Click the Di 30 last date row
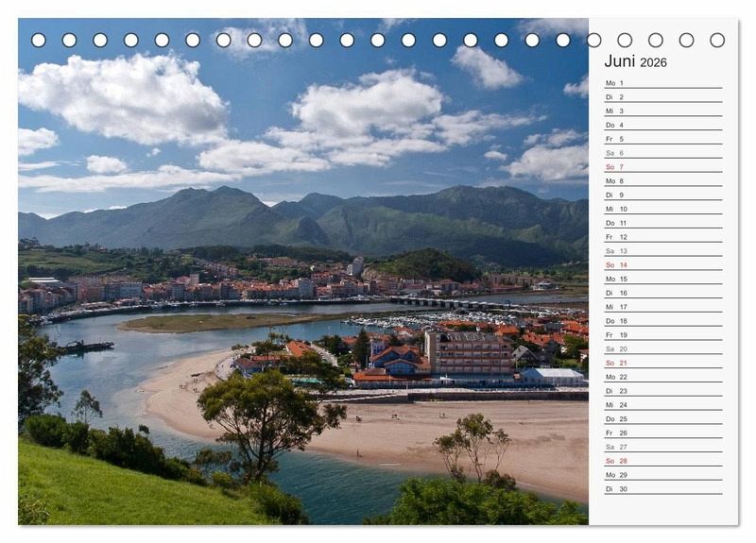The height and width of the screenshot is (543, 756). (x=662, y=489)
